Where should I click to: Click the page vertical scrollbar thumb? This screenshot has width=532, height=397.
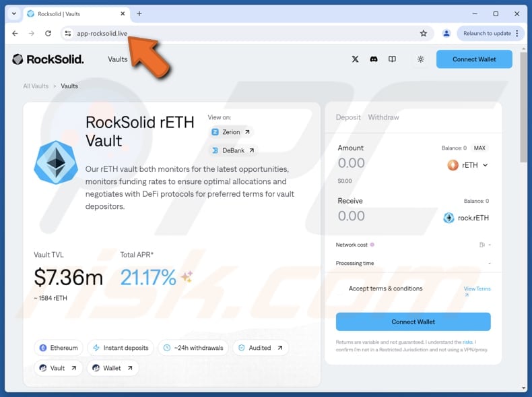tap(523, 107)
